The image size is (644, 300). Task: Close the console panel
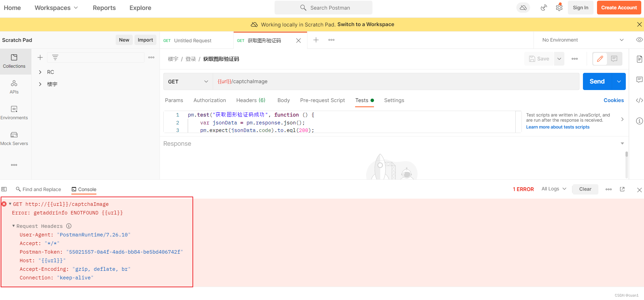pyautogui.click(x=639, y=190)
